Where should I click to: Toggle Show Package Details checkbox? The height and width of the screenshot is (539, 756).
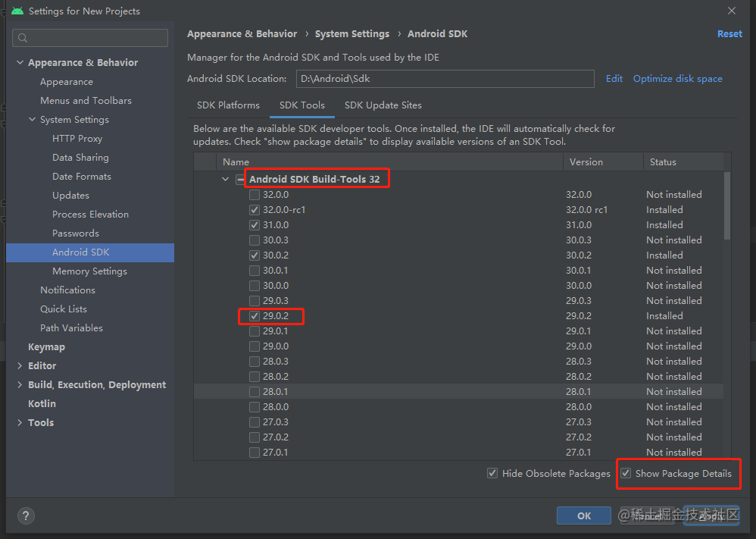pyautogui.click(x=626, y=473)
